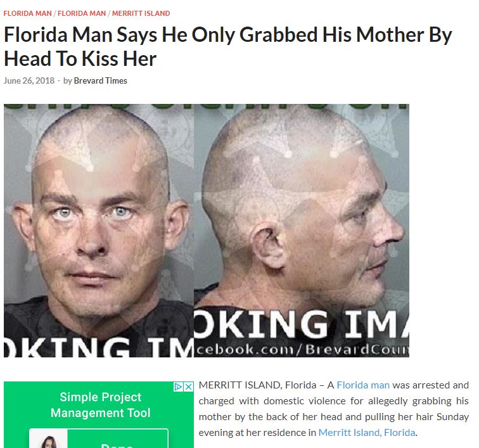Follow the 'Merritt Island, Florida' inline link
This screenshot has height=448, width=479.
coord(367,433)
